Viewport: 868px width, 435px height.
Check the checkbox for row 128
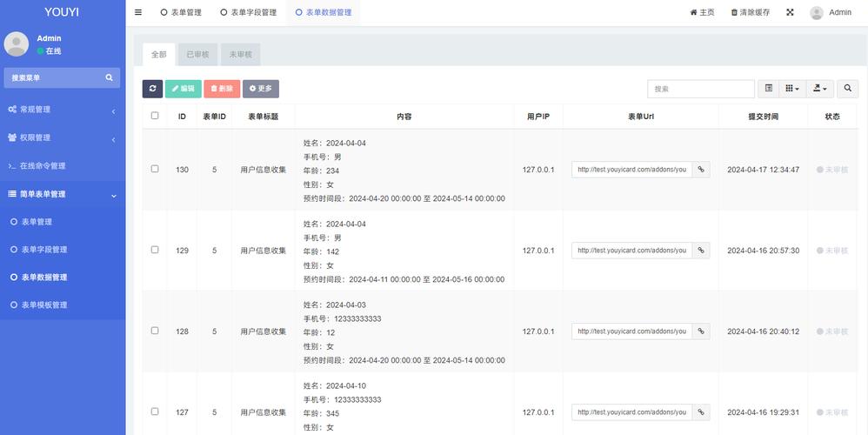(x=155, y=331)
